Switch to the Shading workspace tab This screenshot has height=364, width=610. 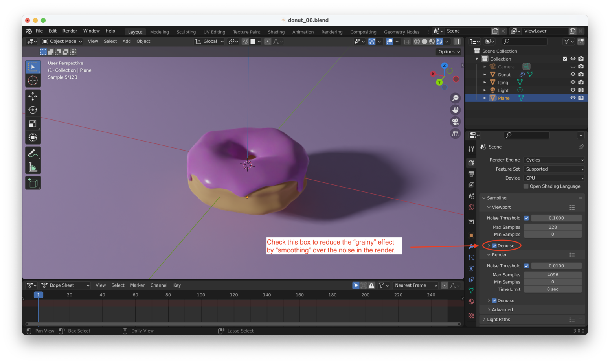coord(276,32)
